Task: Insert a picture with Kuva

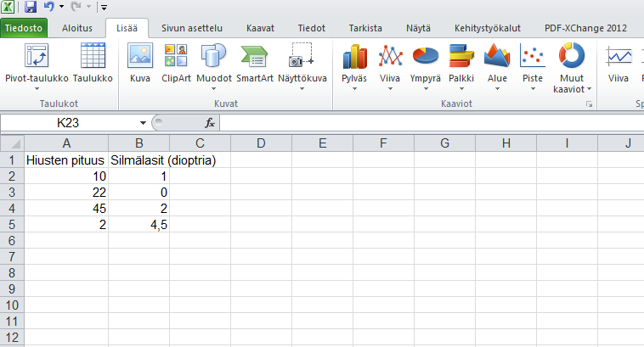Action: [x=139, y=64]
